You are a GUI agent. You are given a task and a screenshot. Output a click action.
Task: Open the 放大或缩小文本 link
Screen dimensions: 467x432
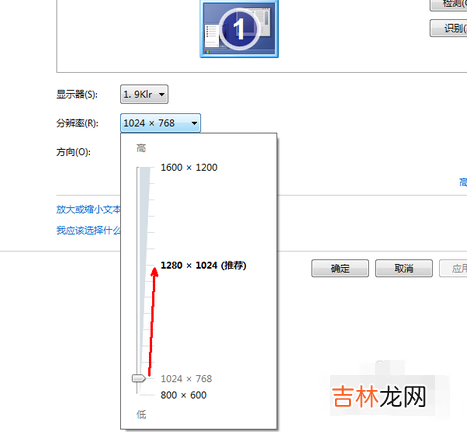[88, 209]
